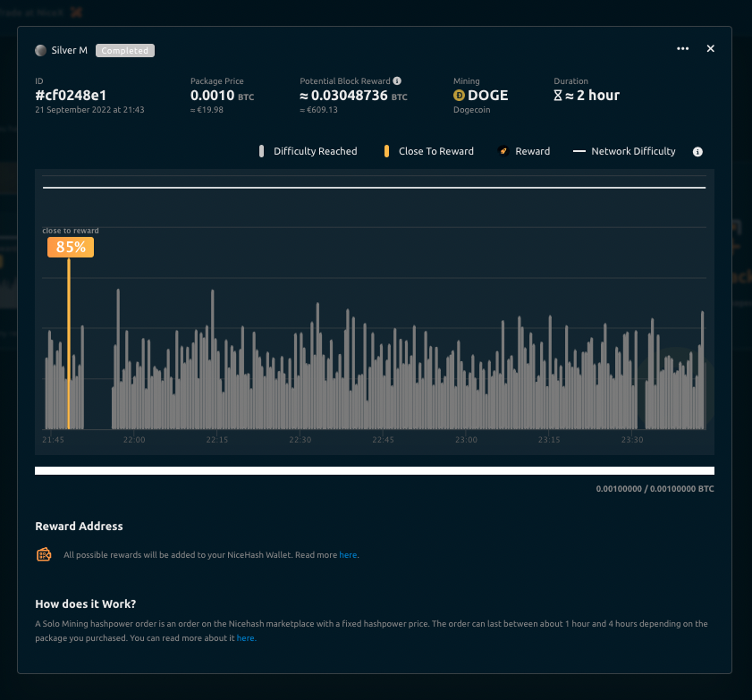Screen dimensions: 752x700
Task: Open the 'here' link under How does it Work
Action: tap(245, 638)
